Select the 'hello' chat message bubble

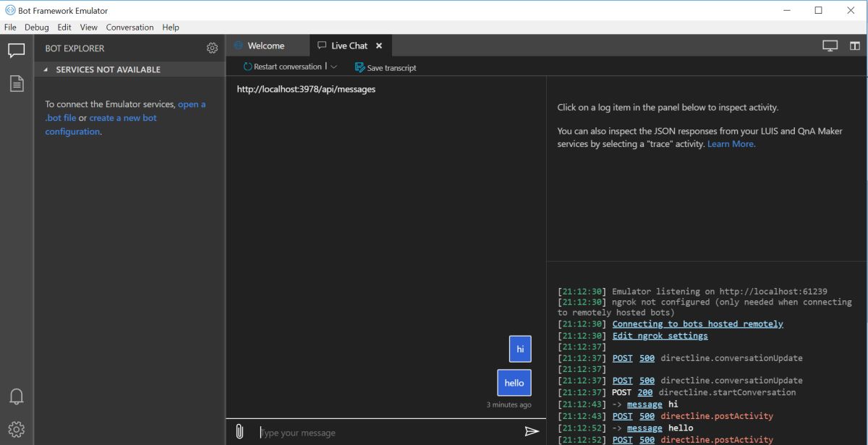point(514,383)
